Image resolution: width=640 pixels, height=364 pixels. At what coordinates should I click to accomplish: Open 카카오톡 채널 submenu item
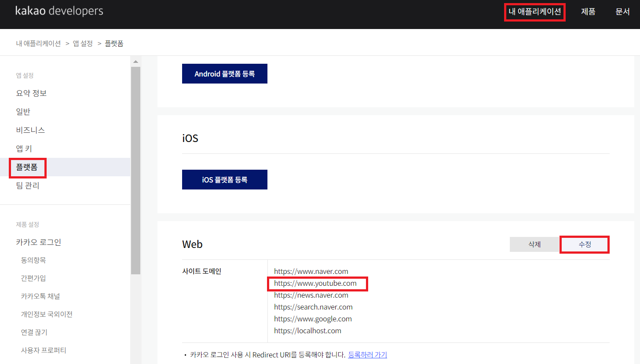[40, 296]
